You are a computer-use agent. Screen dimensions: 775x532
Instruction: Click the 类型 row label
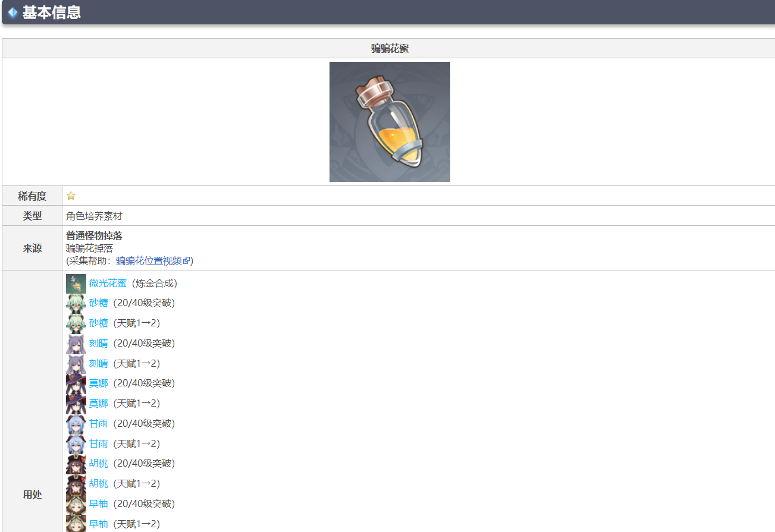[32, 216]
